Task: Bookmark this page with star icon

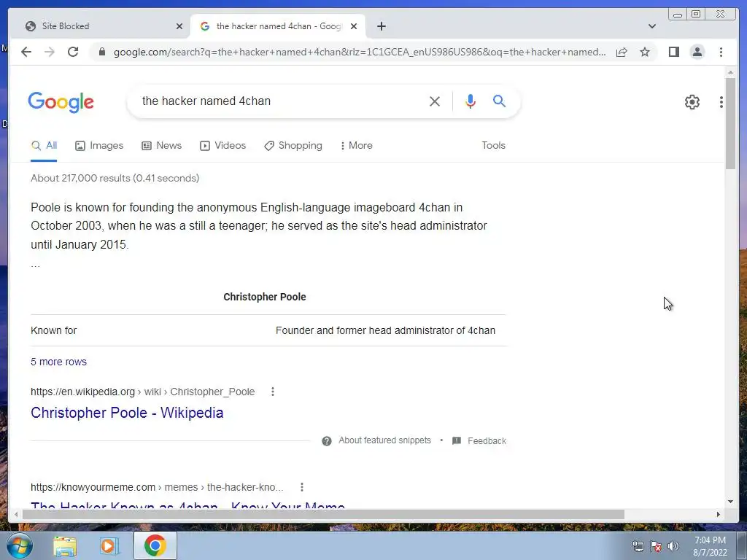Action: [x=645, y=52]
